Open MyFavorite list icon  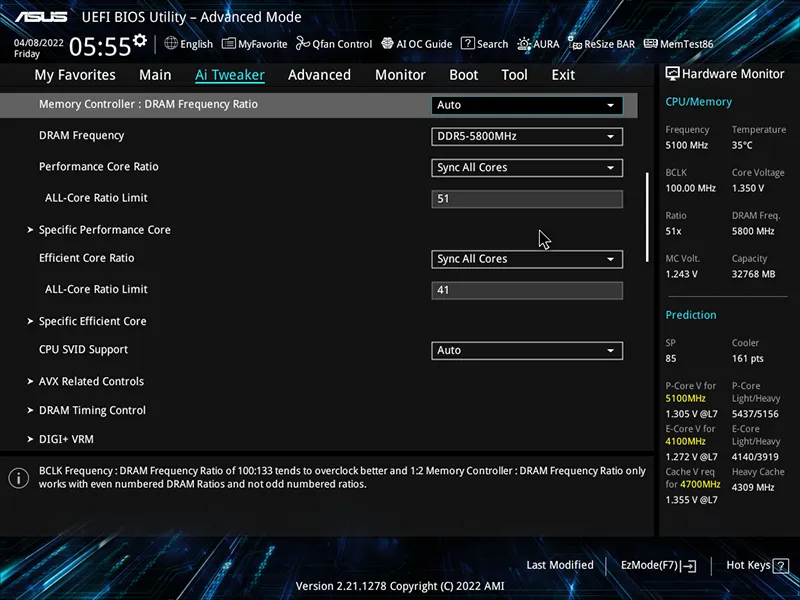click(229, 44)
